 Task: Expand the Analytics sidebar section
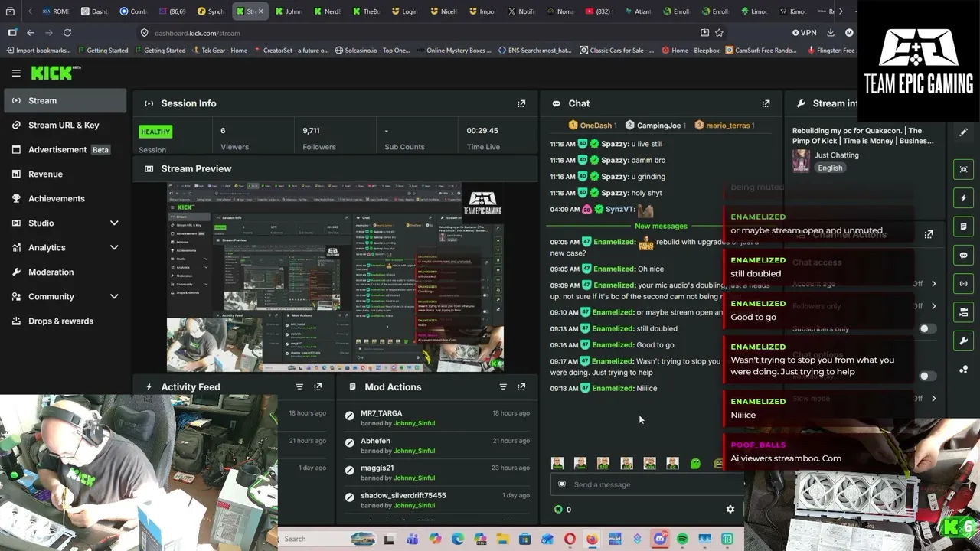[x=114, y=247]
